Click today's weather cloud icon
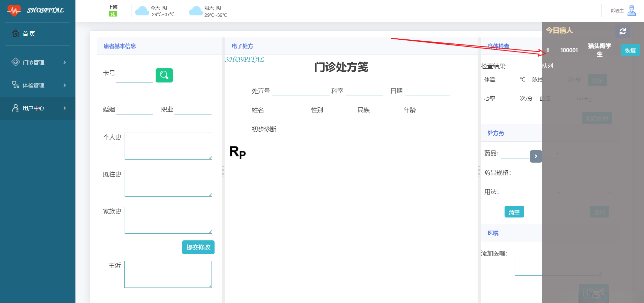This screenshot has width=644, height=303. click(x=142, y=11)
